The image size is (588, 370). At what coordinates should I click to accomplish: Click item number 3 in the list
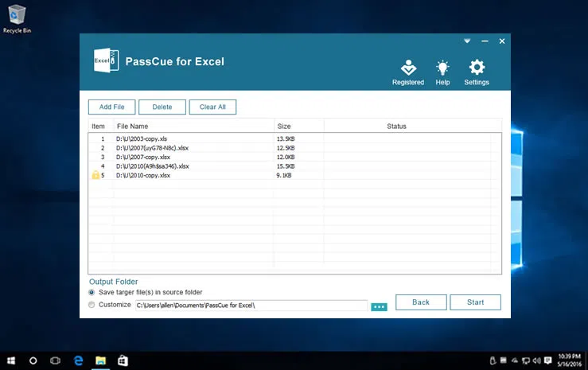pos(103,157)
